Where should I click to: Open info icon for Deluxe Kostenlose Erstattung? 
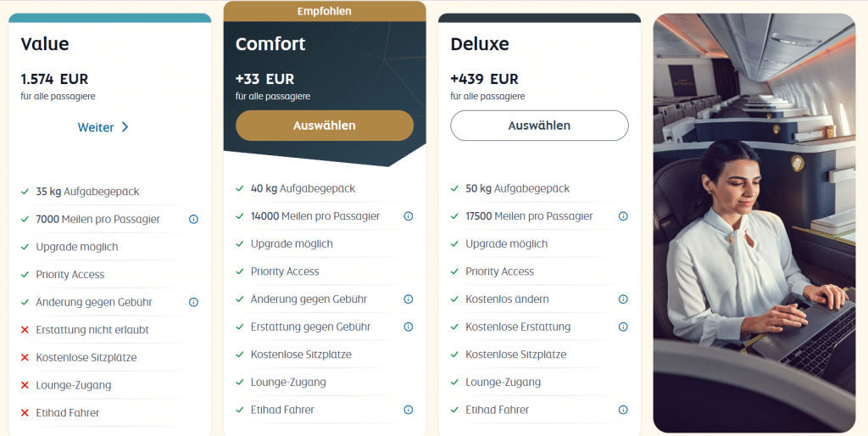623,327
